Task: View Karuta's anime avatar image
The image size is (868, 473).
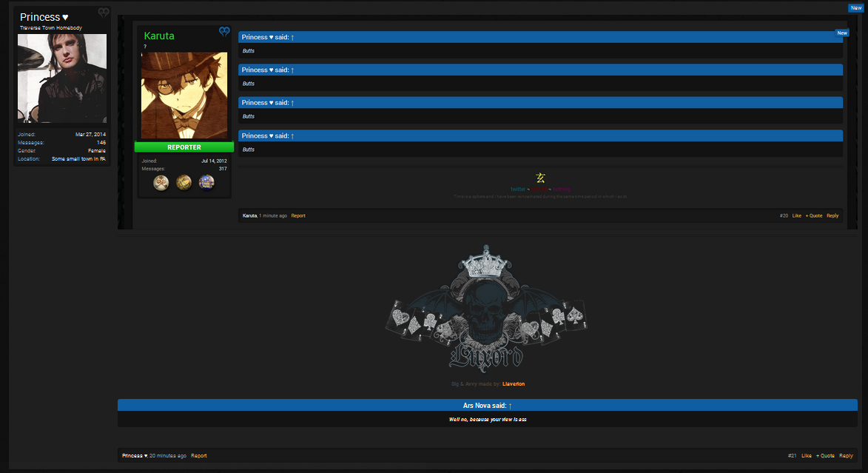Action: coord(184,95)
